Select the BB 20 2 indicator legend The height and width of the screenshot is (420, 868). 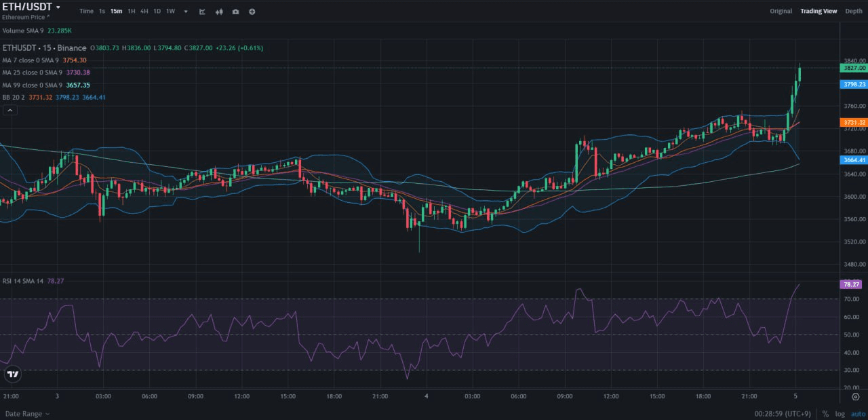coord(14,98)
